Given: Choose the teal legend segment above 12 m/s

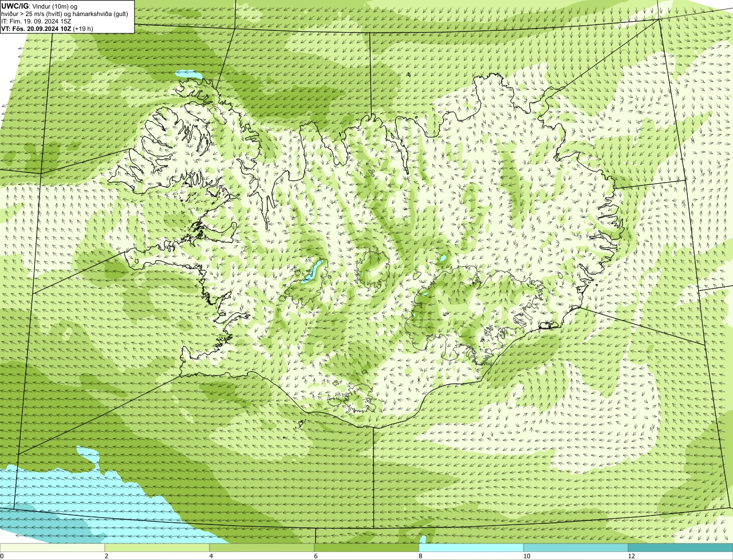Looking at the screenshot, I should pos(681,548).
